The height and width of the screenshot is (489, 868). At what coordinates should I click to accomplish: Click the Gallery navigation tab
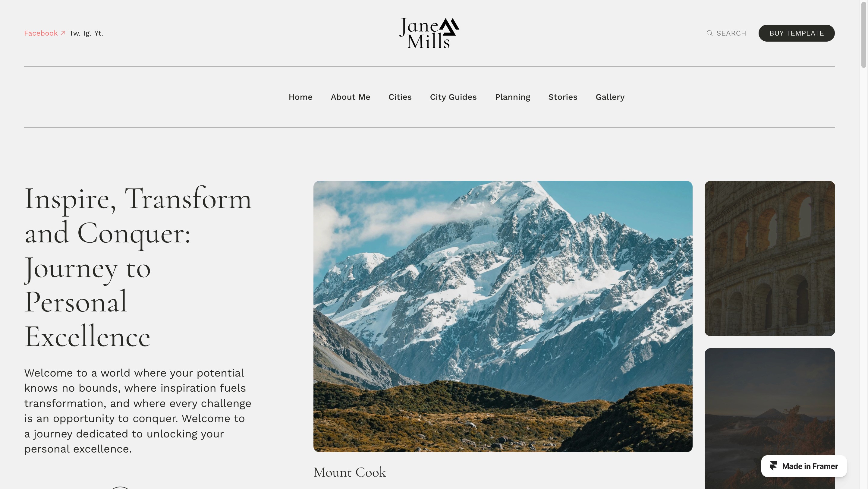609,96
